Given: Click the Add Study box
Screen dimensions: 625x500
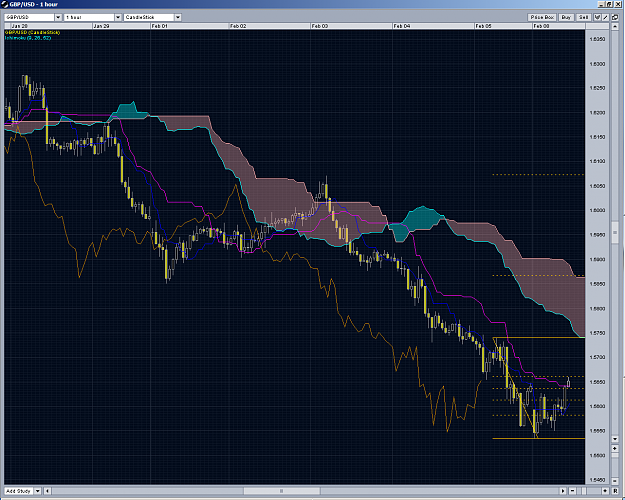Looking at the screenshot, I should point(19,491).
